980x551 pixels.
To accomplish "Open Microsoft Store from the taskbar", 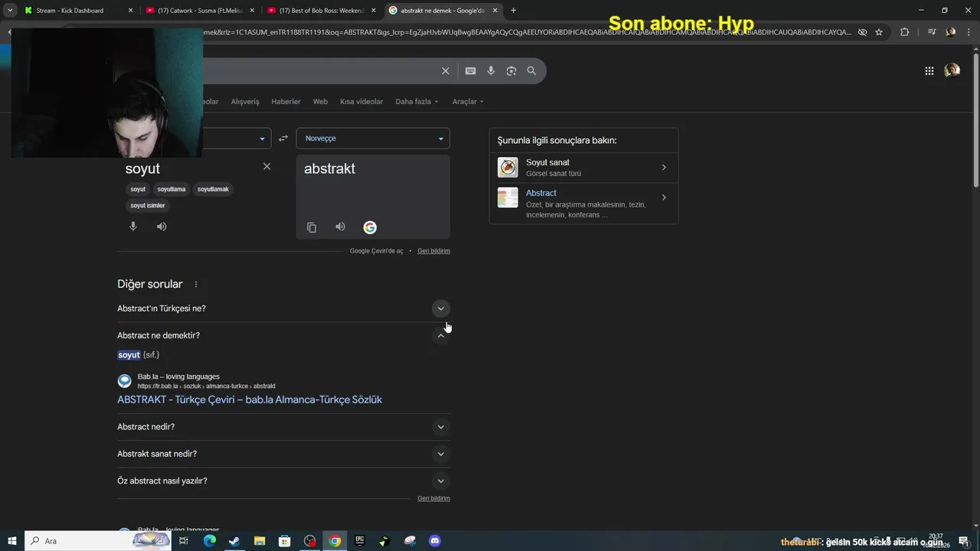I will pyautogui.click(x=285, y=541).
